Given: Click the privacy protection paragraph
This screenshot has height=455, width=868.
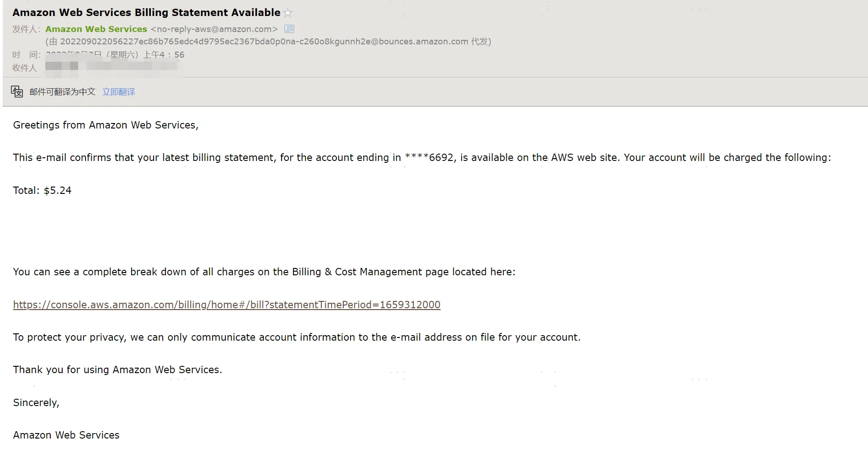Looking at the screenshot, I should point(296,337).
